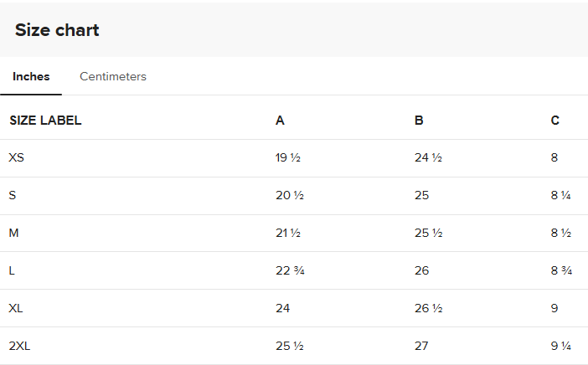The image size is (588, 365).
Task: Click the Size chart heading
Action: 57,30
